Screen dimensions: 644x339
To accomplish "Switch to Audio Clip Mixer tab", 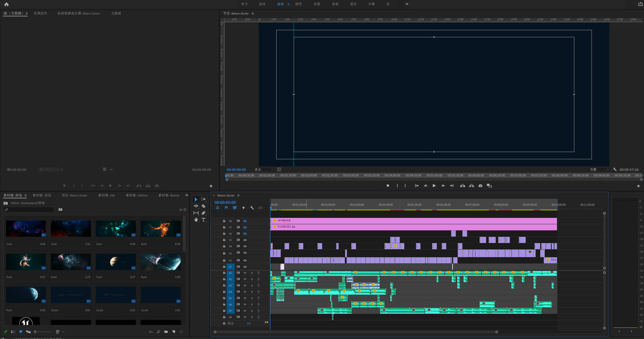I will pos(78,14).
